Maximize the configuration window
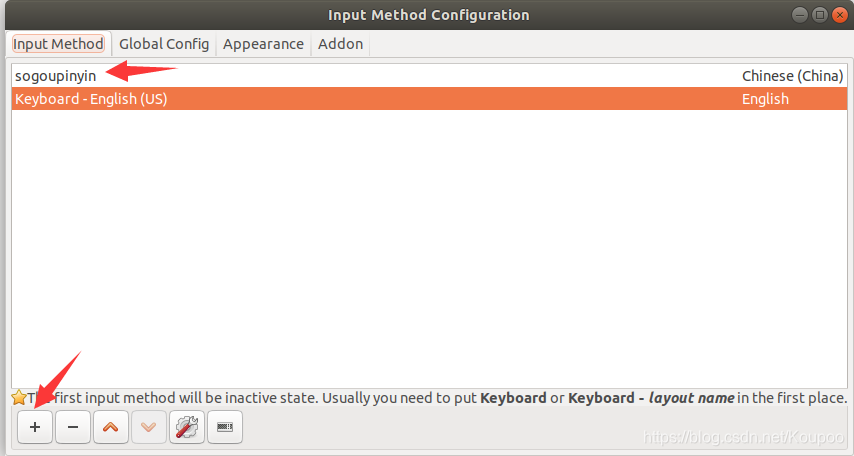The width and height of the screenshot is (854, 456). pos(819,14)
